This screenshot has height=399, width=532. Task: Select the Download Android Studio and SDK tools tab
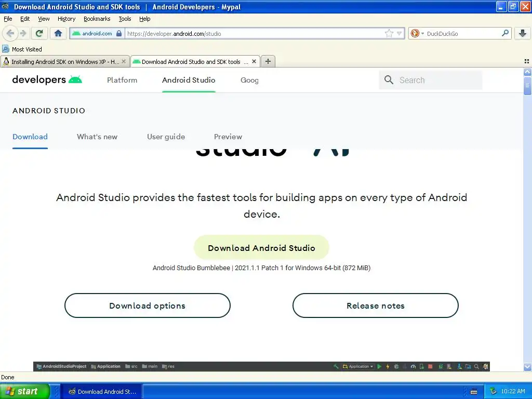(x=195, y=61)
